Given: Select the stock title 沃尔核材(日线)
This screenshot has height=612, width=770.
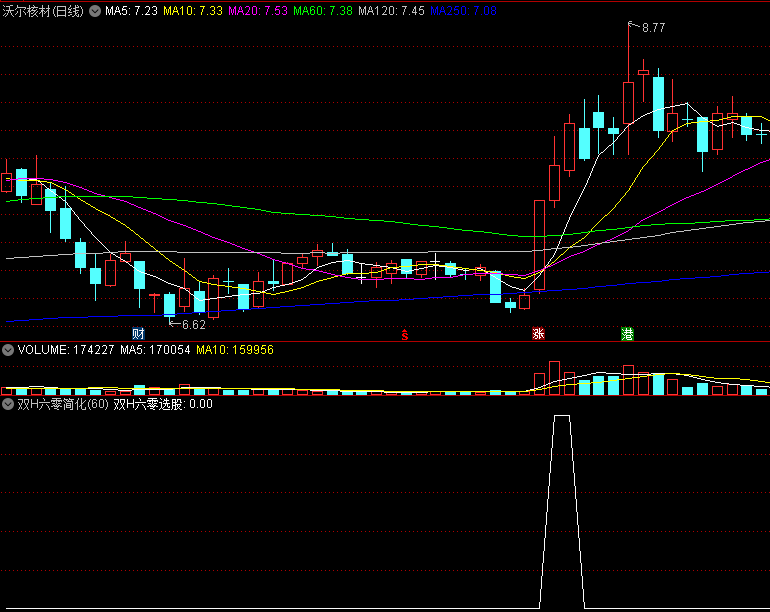Looking at the screenshot, I should click(43, 11).
